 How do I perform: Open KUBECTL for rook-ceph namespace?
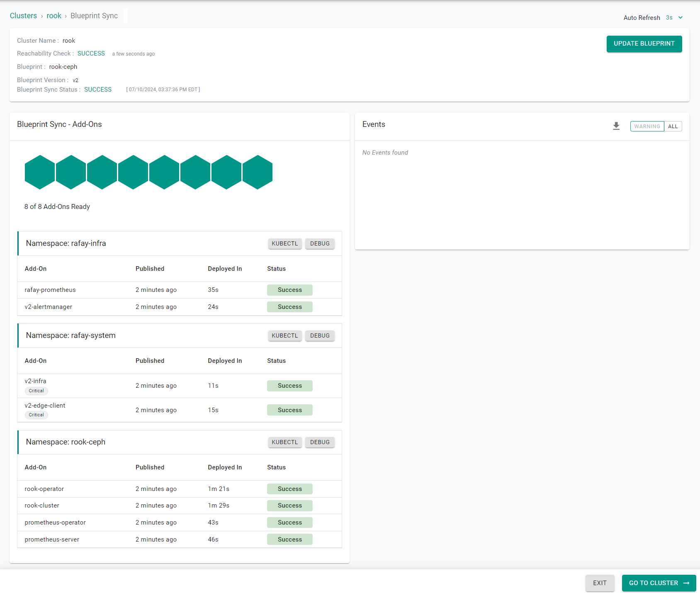tap(285, 442)
